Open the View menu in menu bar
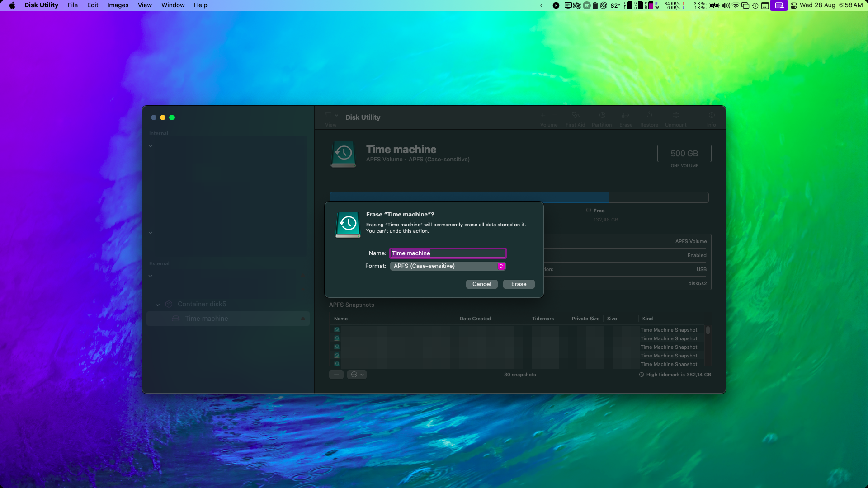The image size is (868, 488). coord(145,5)
